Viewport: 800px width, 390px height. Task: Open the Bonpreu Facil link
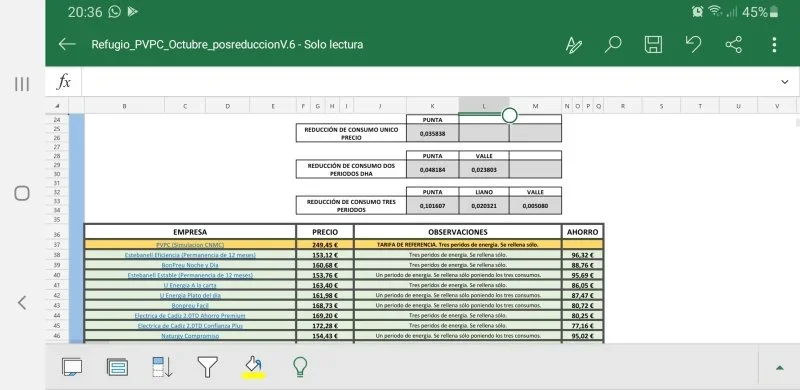click(x=190, y=305)
